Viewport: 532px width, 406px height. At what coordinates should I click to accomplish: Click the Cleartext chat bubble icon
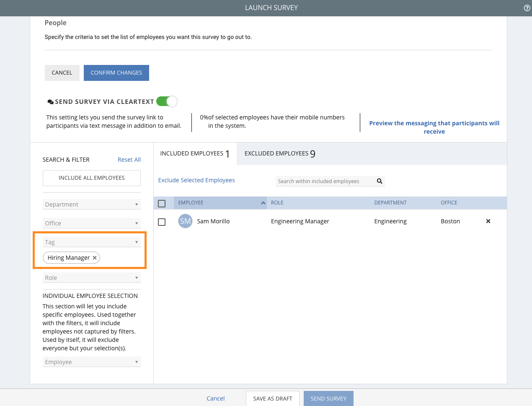click(50, 102)
